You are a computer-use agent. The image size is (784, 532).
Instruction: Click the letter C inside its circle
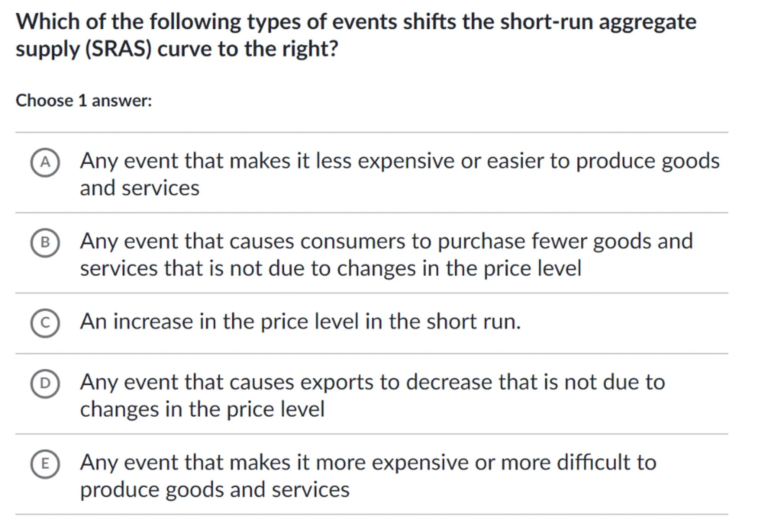click(x=45, y=323)
